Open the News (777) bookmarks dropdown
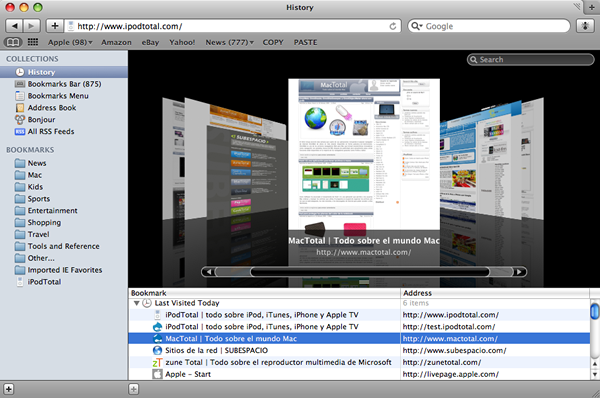The height and width of the screenshot is (398, 600). coord(230,42)
